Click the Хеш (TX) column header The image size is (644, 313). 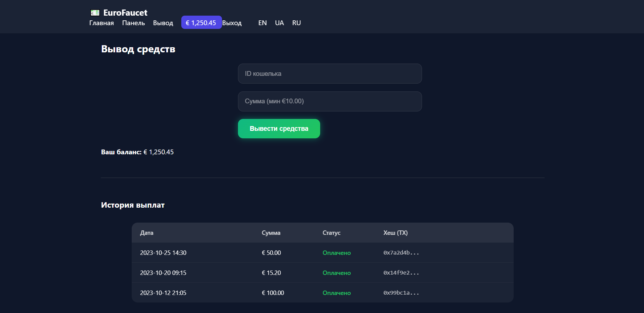[x=395, y=233]
